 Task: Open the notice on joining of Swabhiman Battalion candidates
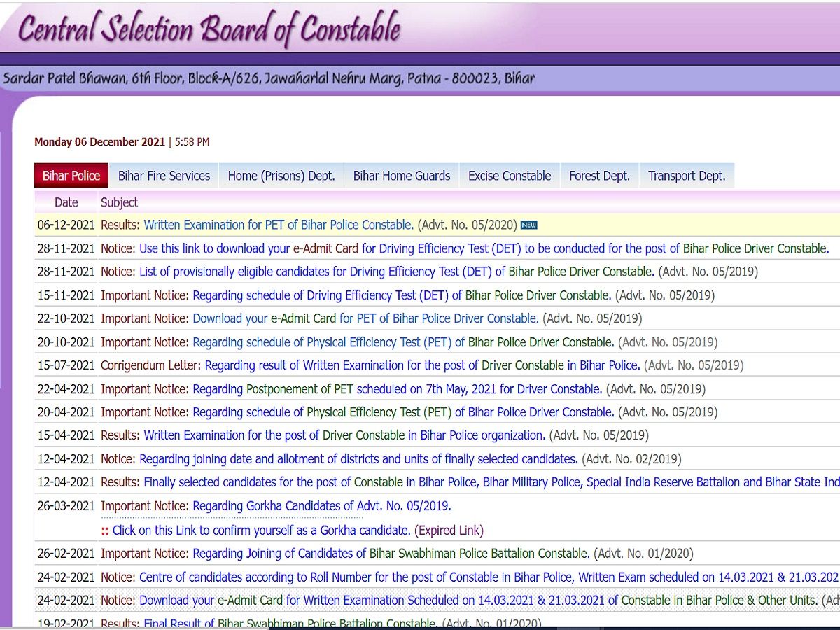[391, 553]
